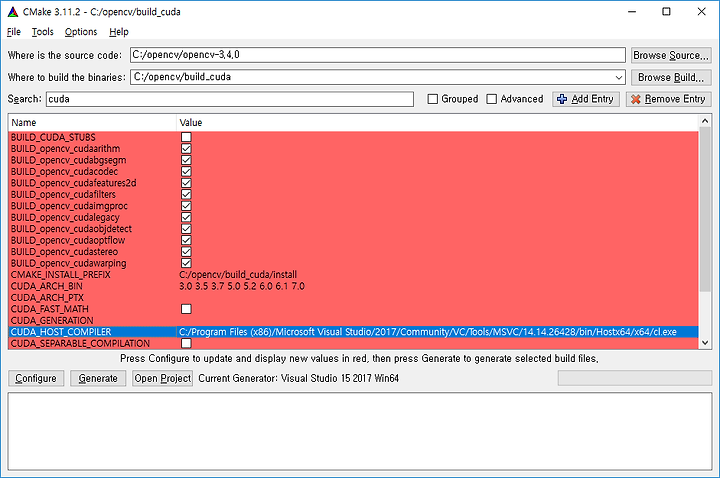Click the empty output log pane
720x478 pixels.
[360, 431]
